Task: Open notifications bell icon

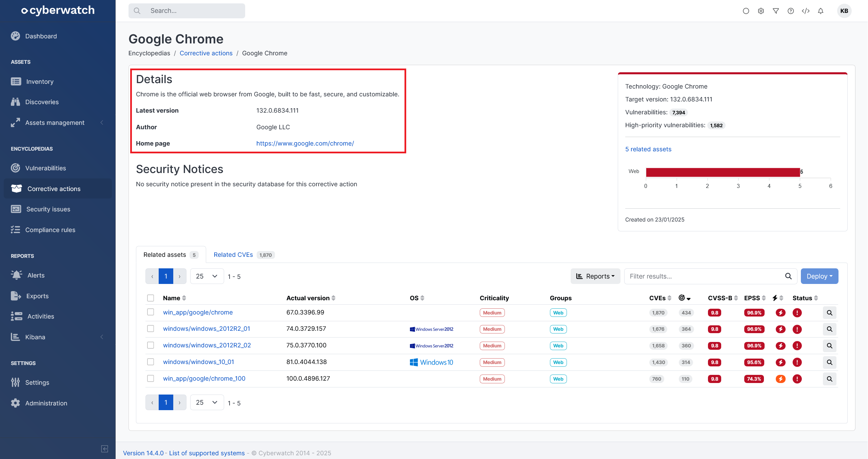Action: (x=821, y=11)
